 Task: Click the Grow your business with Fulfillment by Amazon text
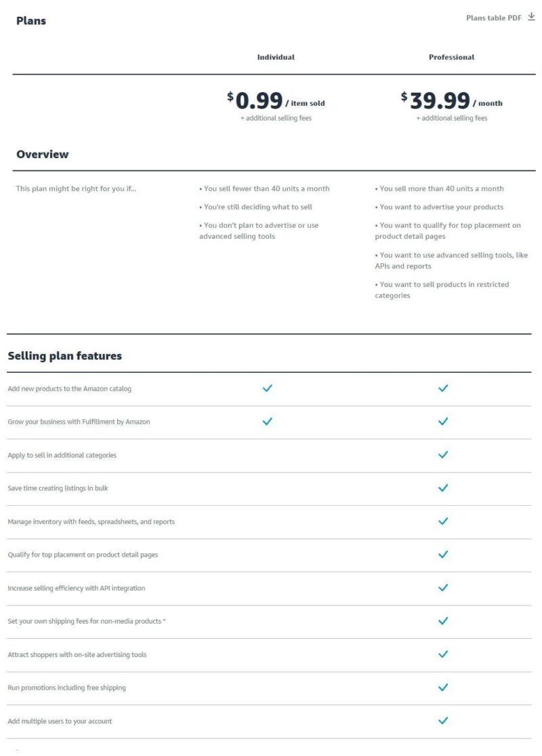79,422
